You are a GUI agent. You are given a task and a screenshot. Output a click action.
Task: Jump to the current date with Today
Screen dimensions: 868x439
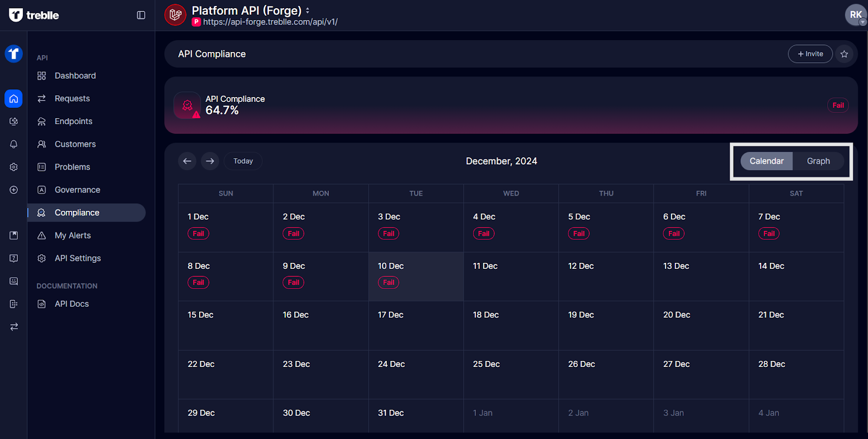point(243,161)
